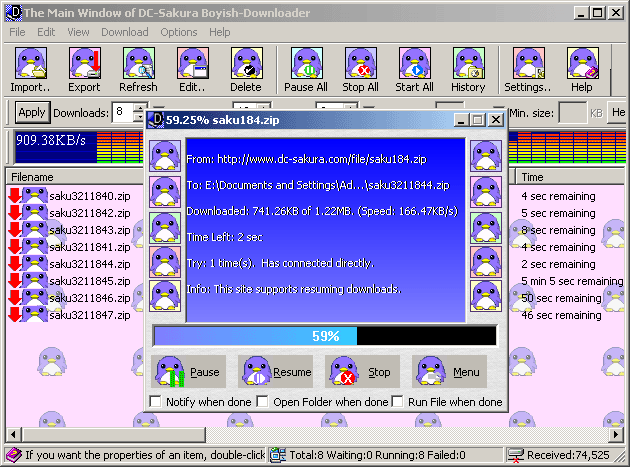Open the Settings toolbar icon
The height and width of the screenshot is (467, 630).
529,63
